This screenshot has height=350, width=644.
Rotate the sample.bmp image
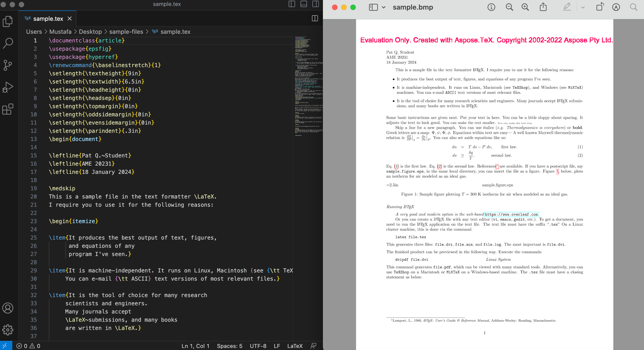click(x=599, y=7)
